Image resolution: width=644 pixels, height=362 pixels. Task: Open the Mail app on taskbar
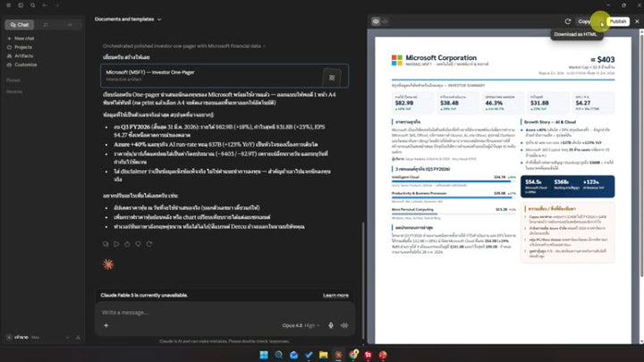[293, 355]
